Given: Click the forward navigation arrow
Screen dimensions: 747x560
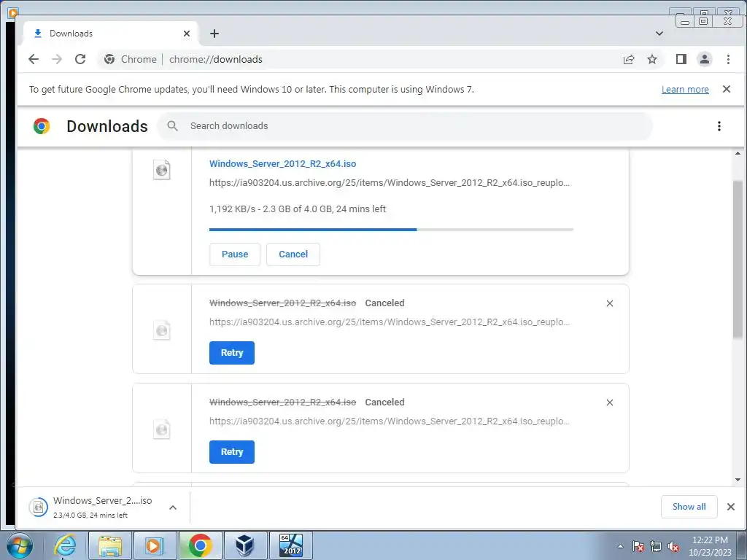Looking at the screenshot, I should tap(57, 59).
